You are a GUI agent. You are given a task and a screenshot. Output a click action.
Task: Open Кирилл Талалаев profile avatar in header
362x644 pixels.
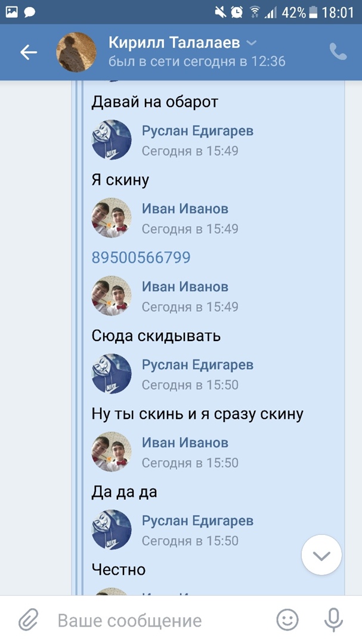click(x=76, y=52)
